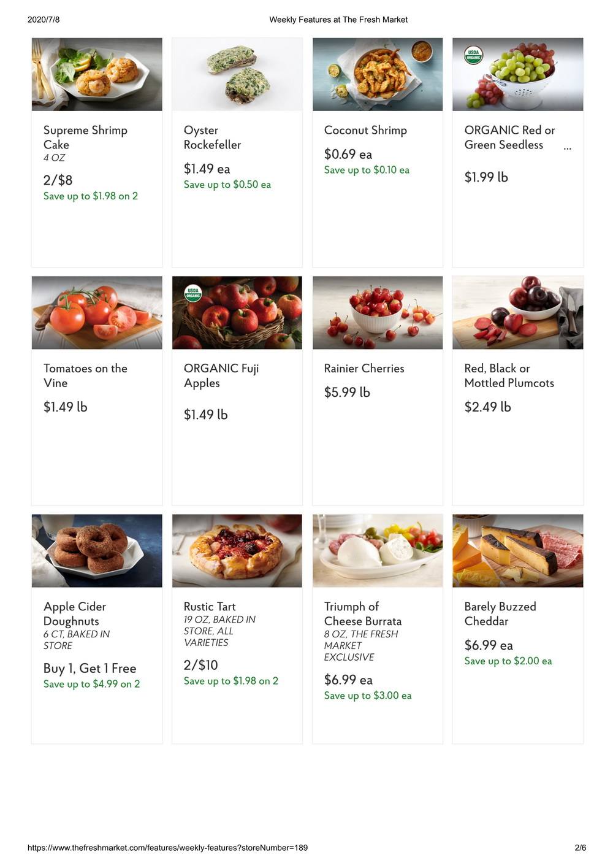Open the Supreme Shrimp Cake photo
Screen dimensions: 613x868
click(x=97, y=74)
